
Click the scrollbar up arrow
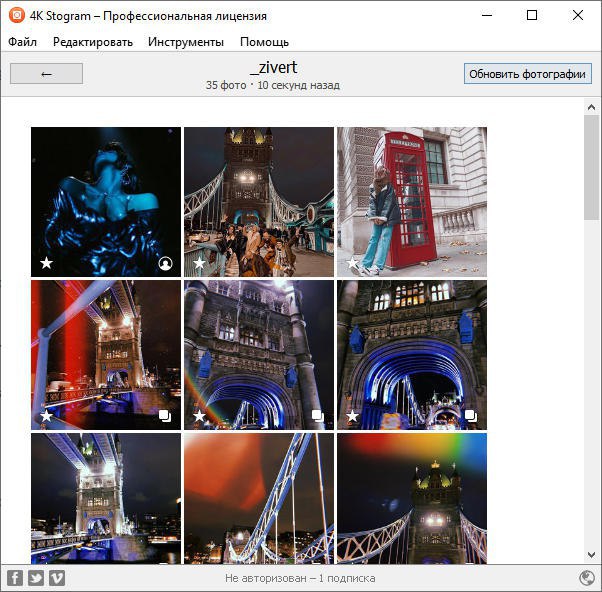[x=591, y=107]
